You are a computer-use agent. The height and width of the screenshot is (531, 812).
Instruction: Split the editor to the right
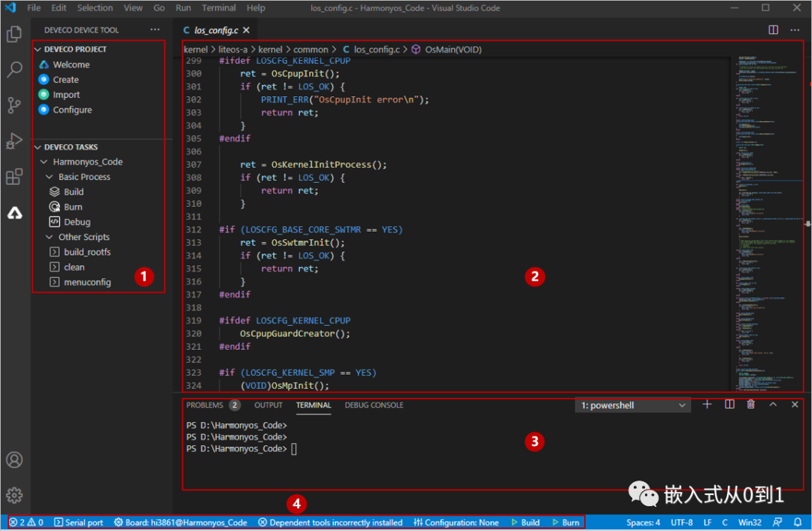(x=774, y=30)
